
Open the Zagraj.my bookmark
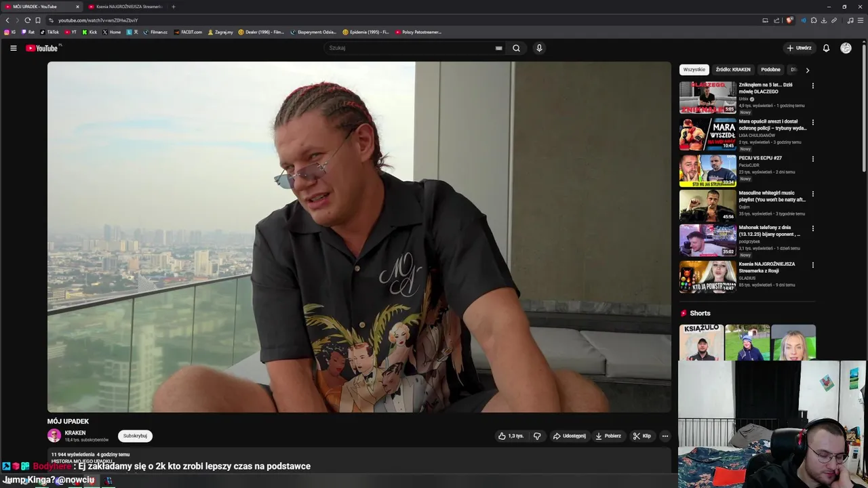click(220, 32)
